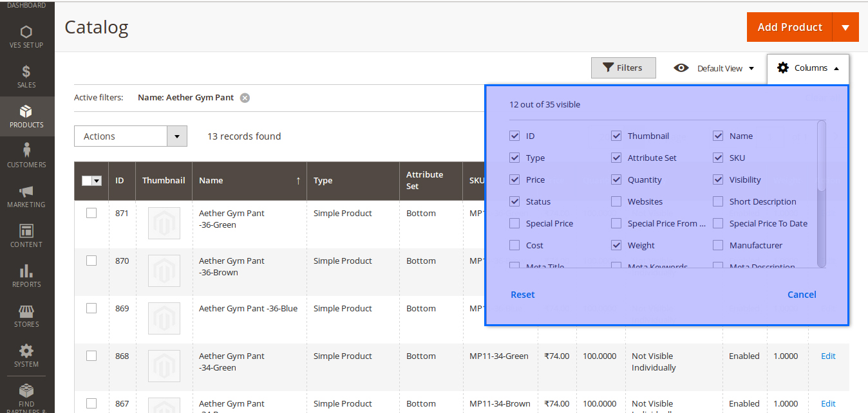Select row checkbox for product 869

91,308
